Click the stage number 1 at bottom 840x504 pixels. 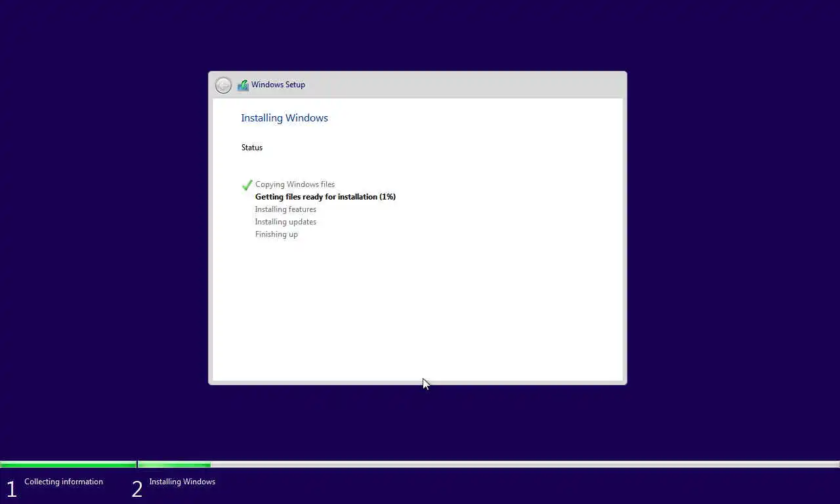[x=11, y=489]
